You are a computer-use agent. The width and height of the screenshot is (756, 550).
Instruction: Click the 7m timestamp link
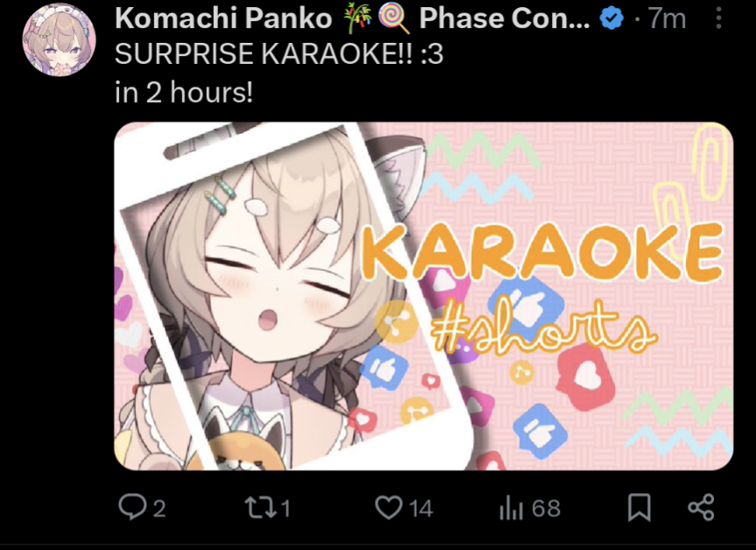(x=667, y=18)
